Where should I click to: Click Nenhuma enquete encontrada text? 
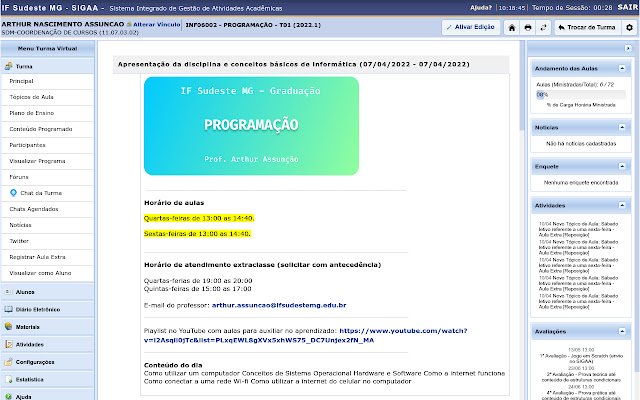[x=581, y=182]
